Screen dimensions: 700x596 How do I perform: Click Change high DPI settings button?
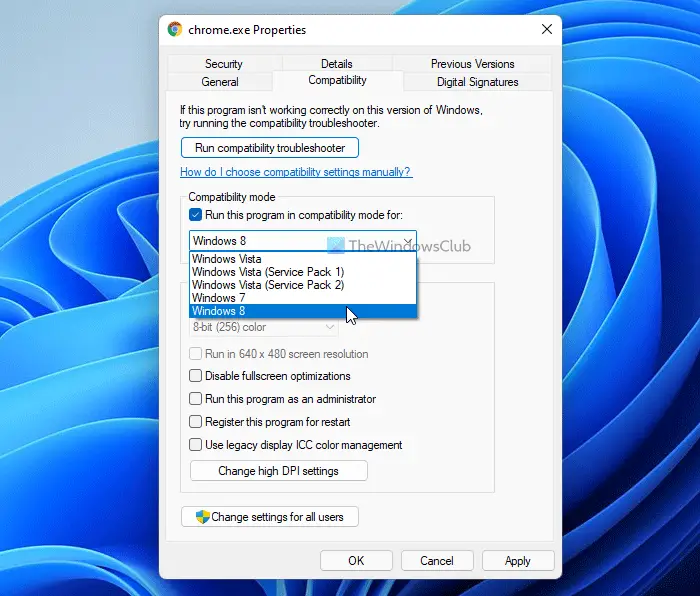point(279,471)
